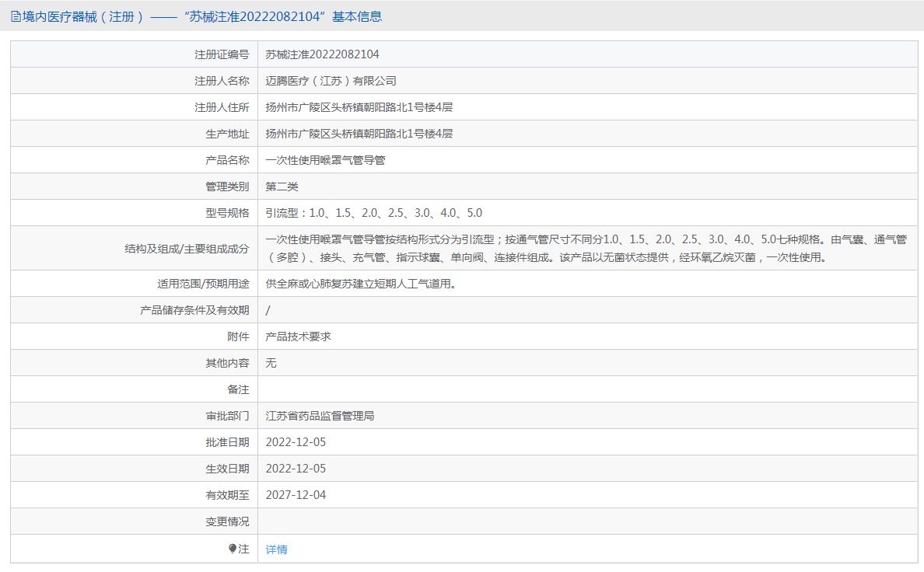Screen dimensions: 924x572
Task: Open the 详情 link
Action: 276,549
